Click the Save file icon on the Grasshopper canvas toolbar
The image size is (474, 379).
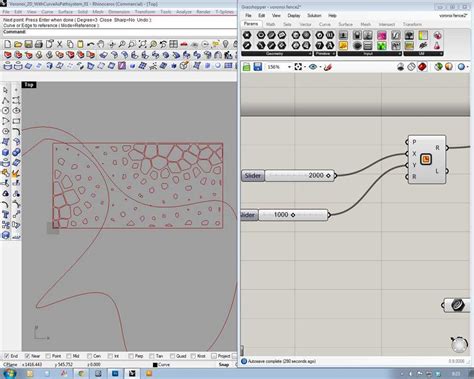(x=257, y=67)
